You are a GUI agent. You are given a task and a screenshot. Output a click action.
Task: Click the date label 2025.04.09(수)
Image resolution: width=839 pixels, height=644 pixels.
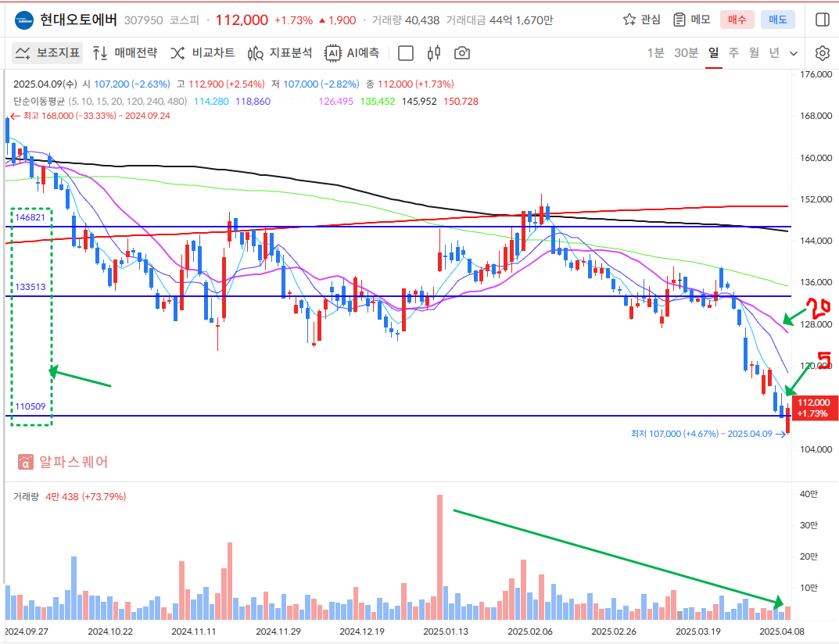pyautogui.click(x=45, y=84)
